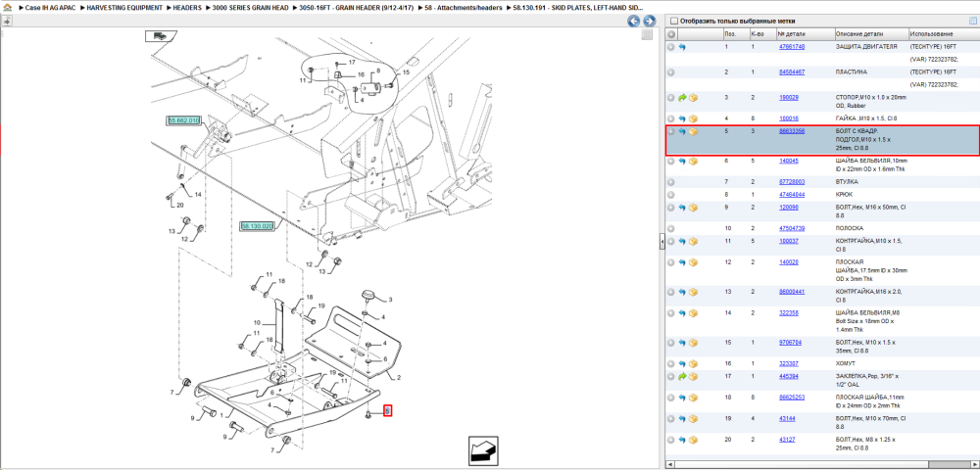Open part number link 47504739
This screenshot has width=980, height=470.
pyautogui.click(x=791, y=228)
